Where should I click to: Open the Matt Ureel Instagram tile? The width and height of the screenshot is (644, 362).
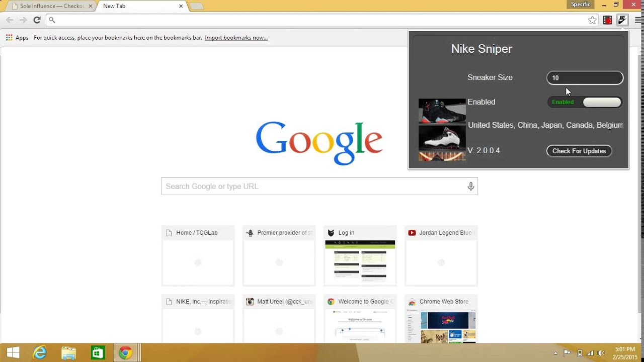[x=279, y=319]
